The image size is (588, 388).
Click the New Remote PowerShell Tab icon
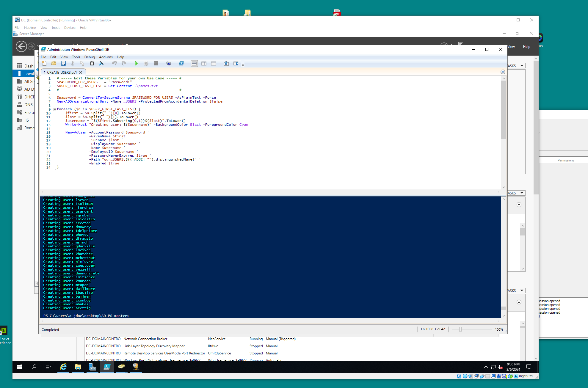coord(169,63)
